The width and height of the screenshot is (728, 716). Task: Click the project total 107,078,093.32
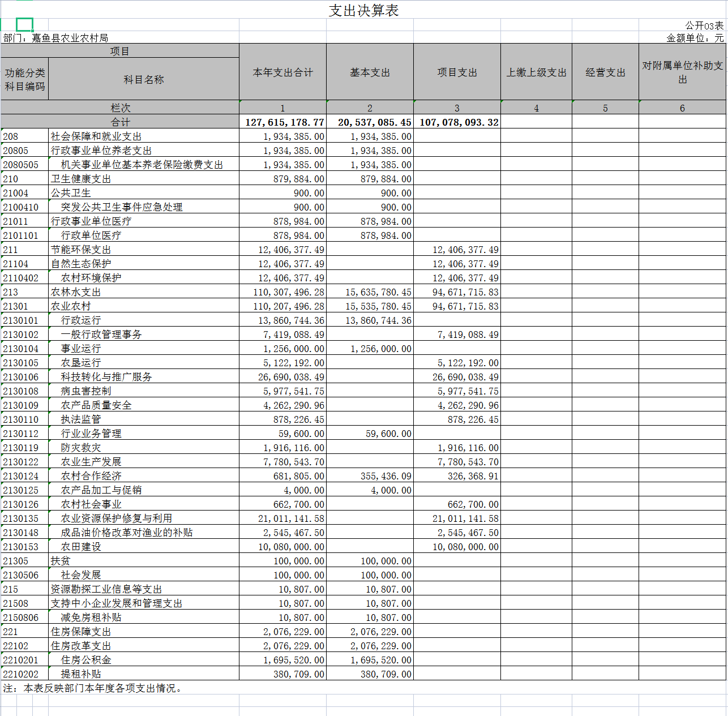coord(459,122)
